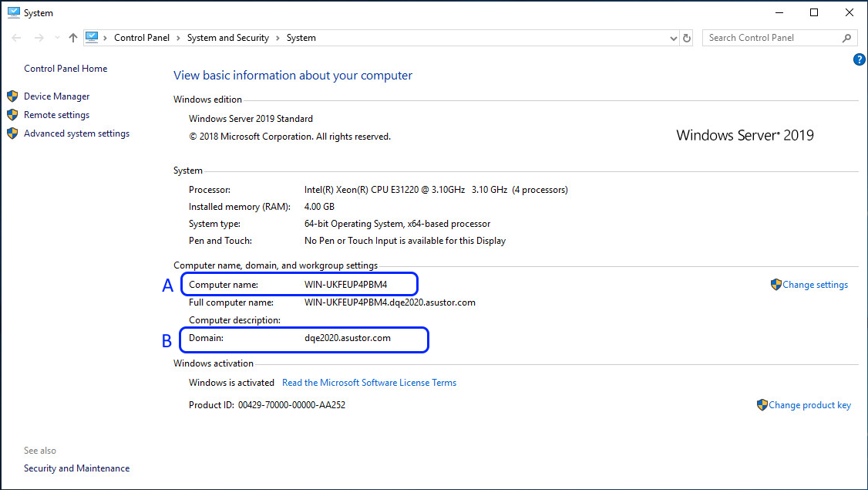Expand chevron before Control Panel breadcrumb

tap(105, 39)
